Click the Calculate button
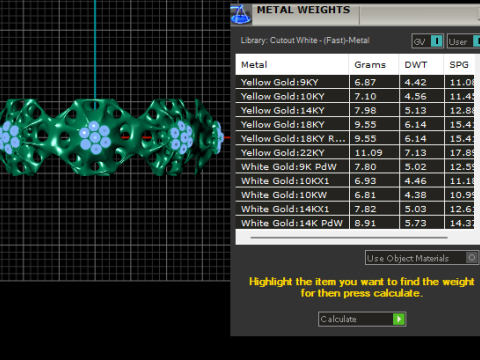 click(362, 319)
